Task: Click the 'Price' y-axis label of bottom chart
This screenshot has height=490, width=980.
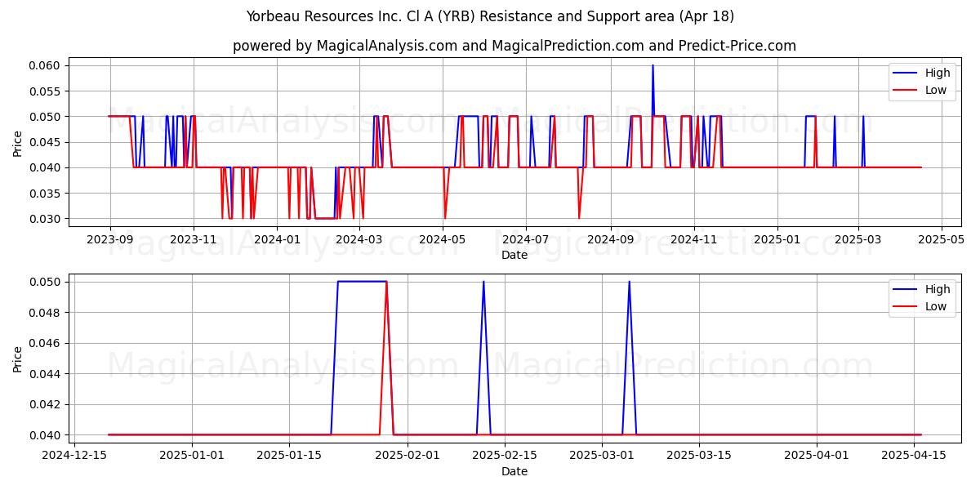Action: point(18,359)
